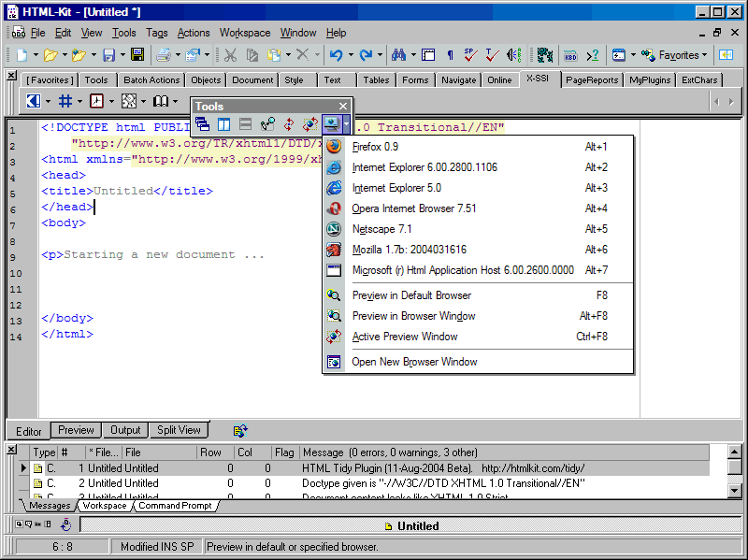Viewport: 748px width, 560px height.
Task: Switch to the PageReports tab
Action: 592,79
